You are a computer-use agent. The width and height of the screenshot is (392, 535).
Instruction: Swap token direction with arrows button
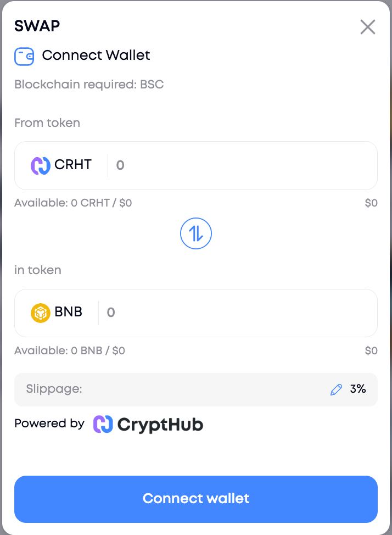click(196, 234)
